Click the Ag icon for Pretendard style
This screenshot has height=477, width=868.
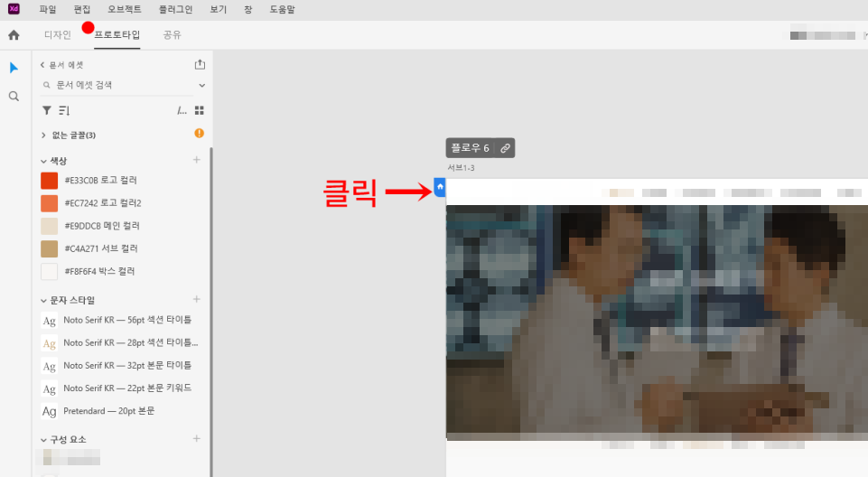50,412
